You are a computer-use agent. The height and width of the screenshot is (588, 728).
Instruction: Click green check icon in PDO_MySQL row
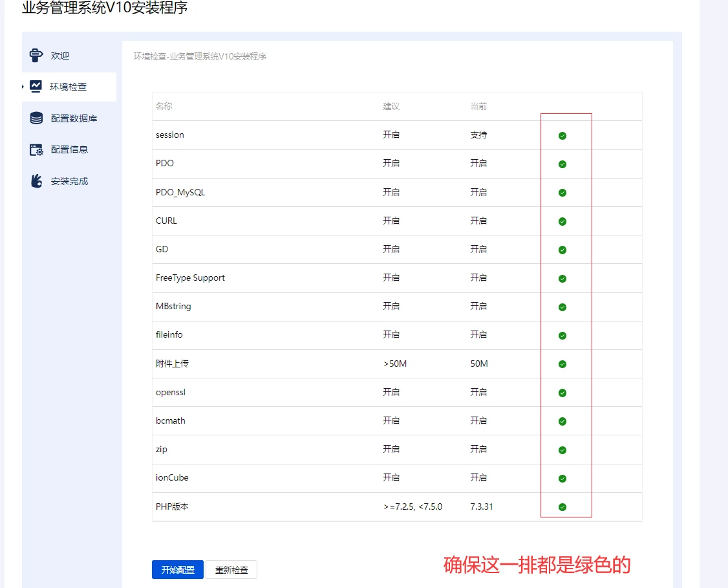click(562, 193)
